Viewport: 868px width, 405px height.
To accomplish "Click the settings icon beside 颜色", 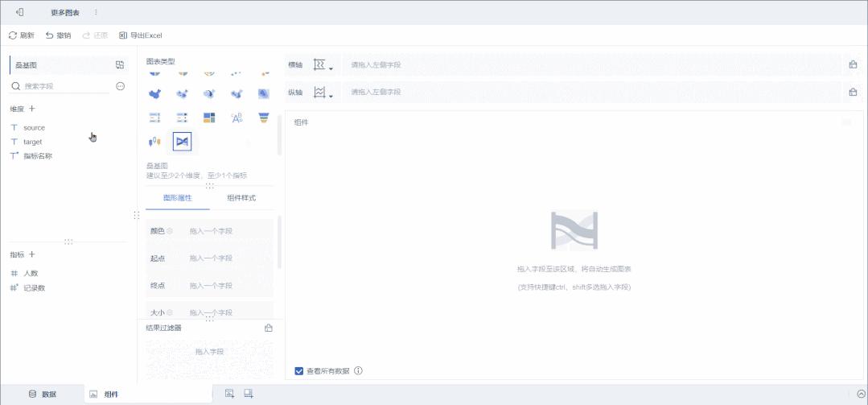I will coord(170,231).
